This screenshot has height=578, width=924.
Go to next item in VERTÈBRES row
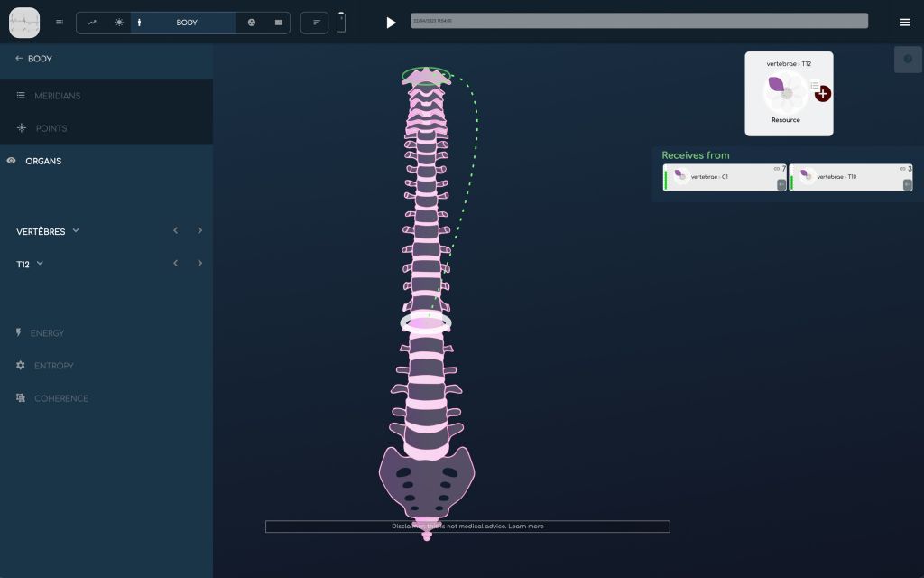tap(199, 231)
